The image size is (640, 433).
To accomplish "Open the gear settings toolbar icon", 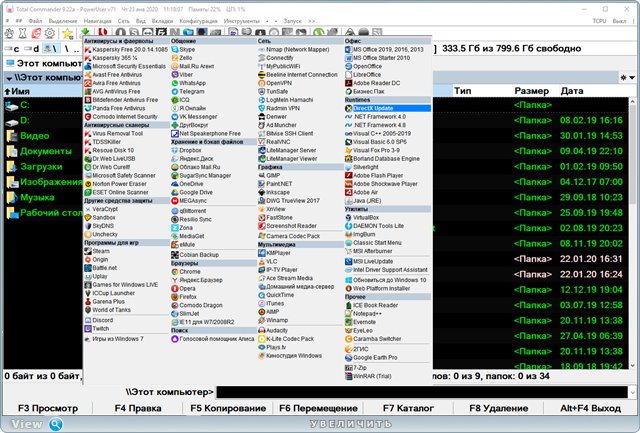I will (50, 33).
